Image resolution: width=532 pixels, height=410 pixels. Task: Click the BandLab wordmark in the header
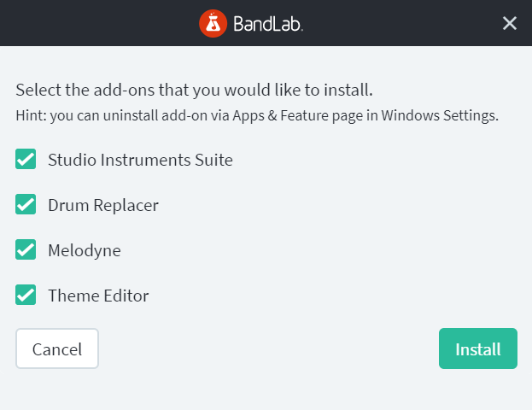[x=268, y=24]
